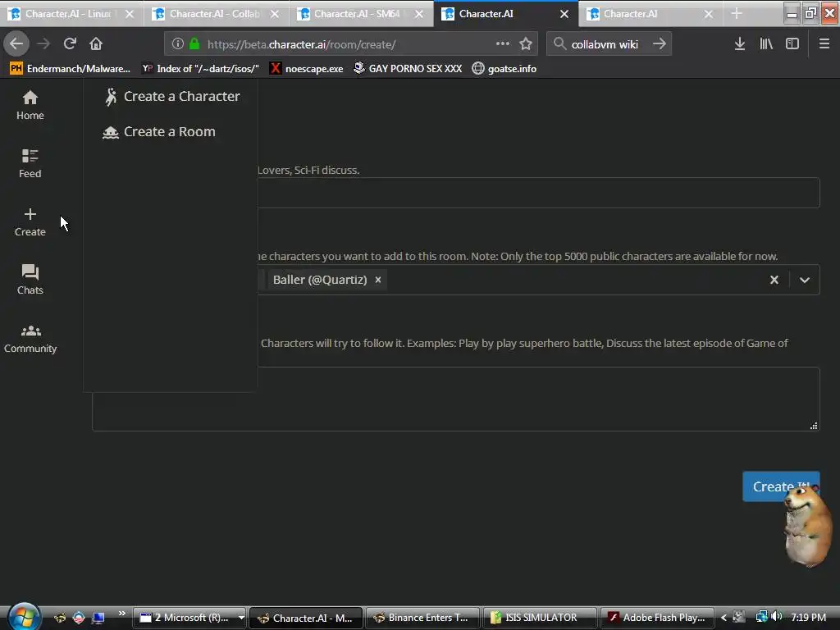The height and width of the screenshot is (630, 840).
Task: Open the Windows Start orb
Action: coord(24,617)
